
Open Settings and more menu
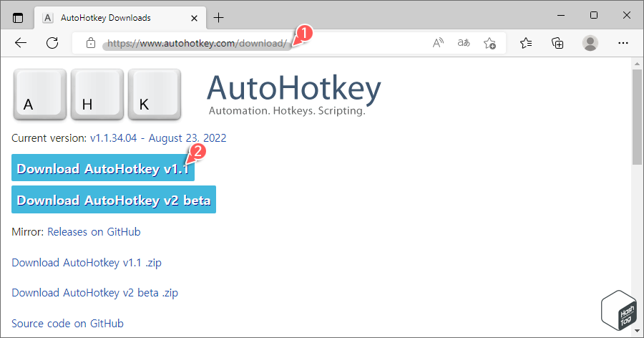[623, 43]
